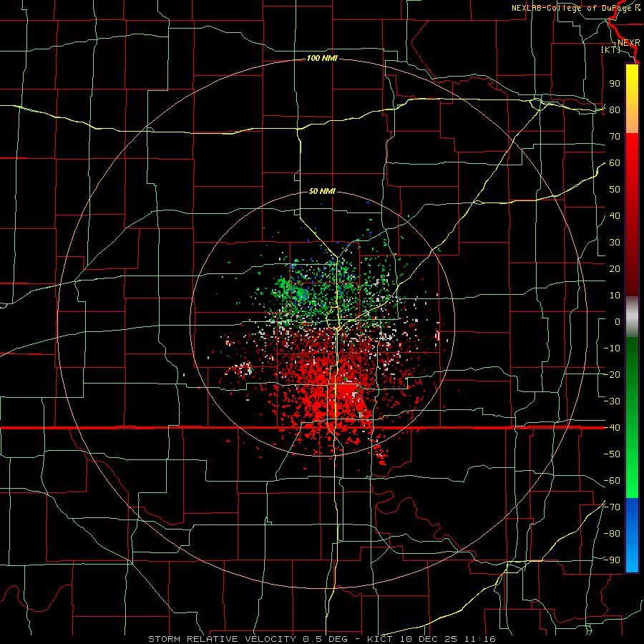The image size is (644, 644).
Task: Click the "11:16" timestamp in the caption
Action: tap(481, 639)
